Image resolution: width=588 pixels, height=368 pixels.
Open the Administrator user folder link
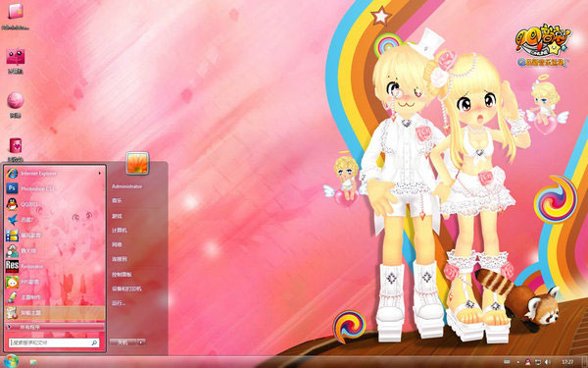click(126, 186)
